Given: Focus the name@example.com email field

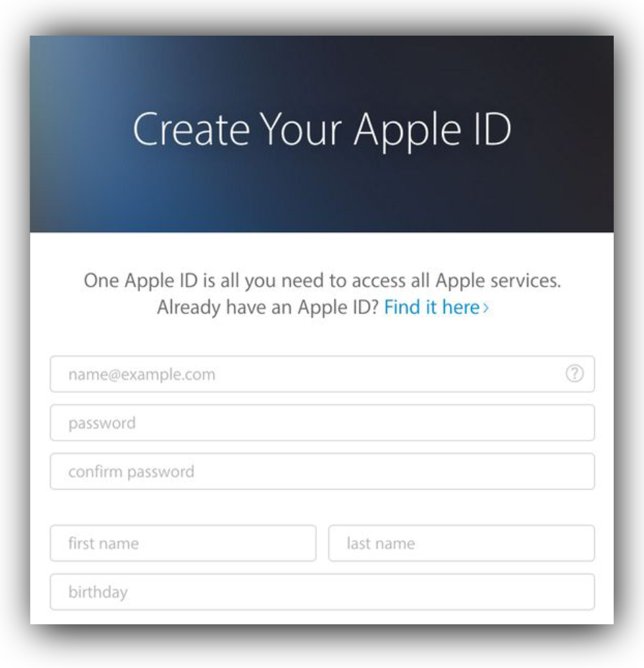Looking at the screenshot, I should pyautogui.click(x=322, y=374).
